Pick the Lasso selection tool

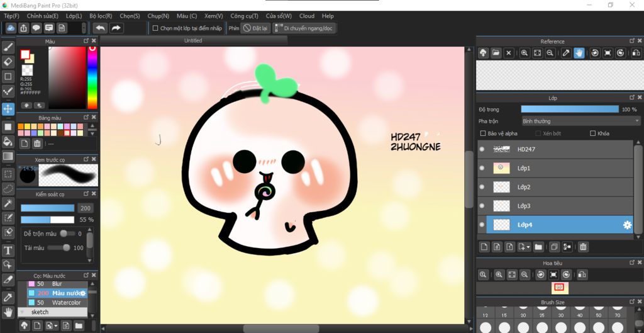tap(8, 189)
